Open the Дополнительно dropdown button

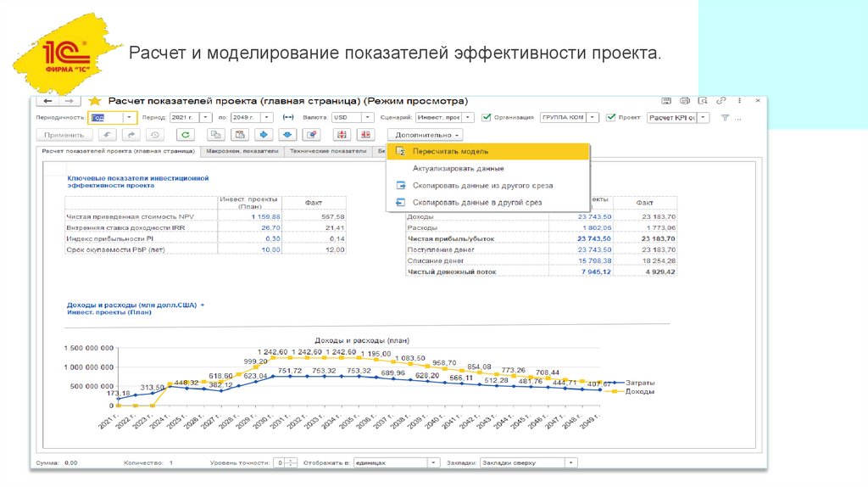point(426,135)
